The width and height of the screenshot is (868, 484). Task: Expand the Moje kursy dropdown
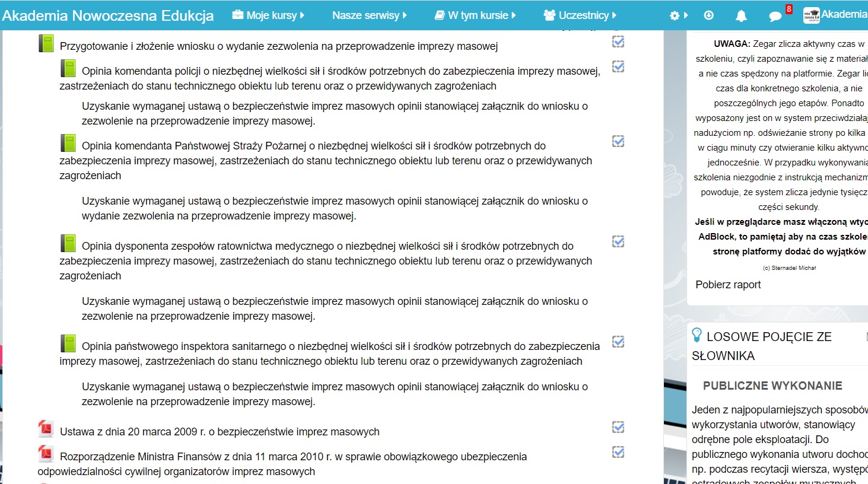[x=268, y=15]
